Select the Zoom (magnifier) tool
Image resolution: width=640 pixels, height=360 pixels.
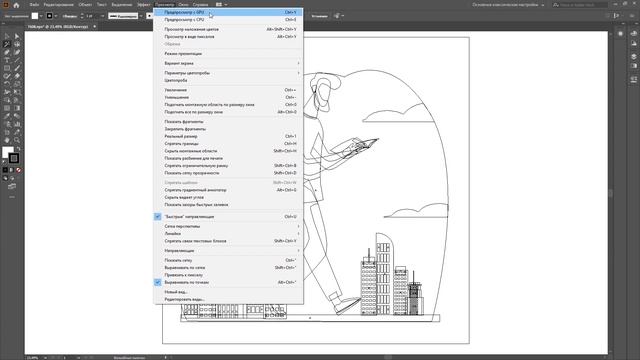(17, 140)
